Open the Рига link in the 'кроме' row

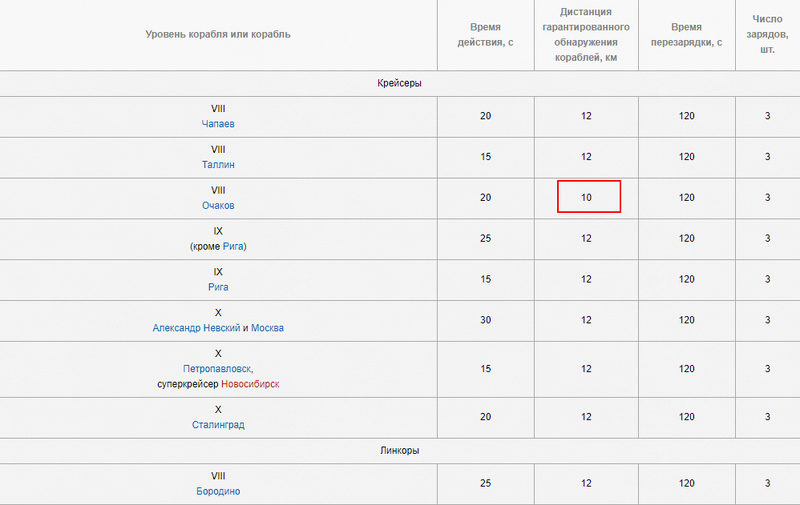(x=234, y=246)
